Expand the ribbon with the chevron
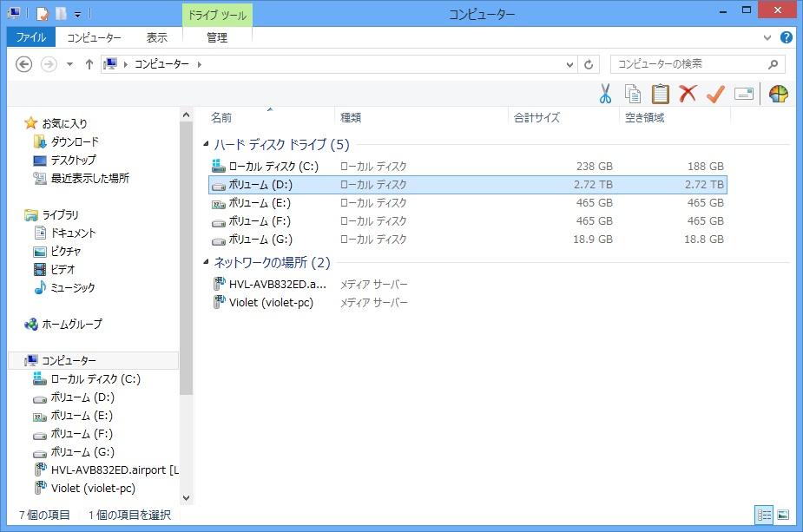The image size is (803, 532). coord(767,37)
